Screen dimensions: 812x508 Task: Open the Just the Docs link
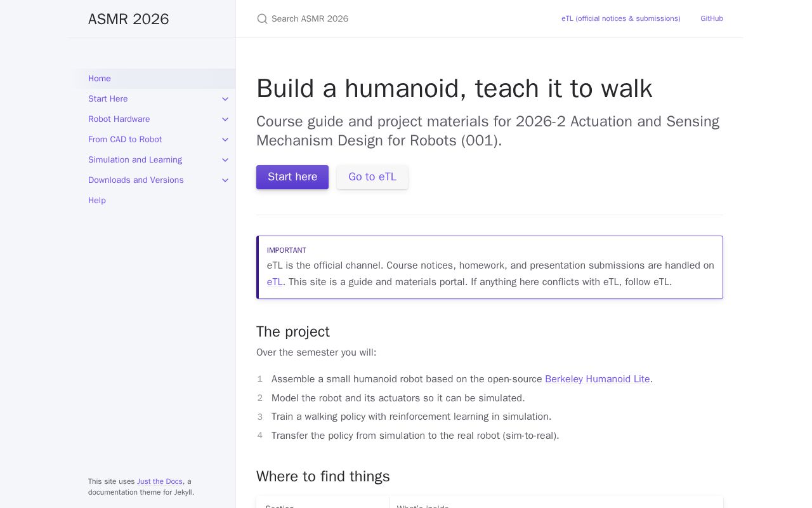coord(160,481)
